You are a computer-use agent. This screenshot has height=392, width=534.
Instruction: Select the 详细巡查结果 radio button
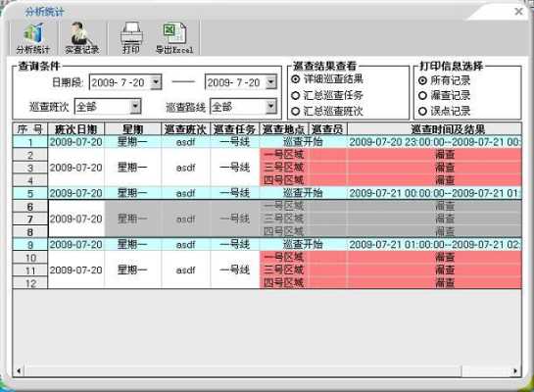pyautogui.click(x=296, y=79)
